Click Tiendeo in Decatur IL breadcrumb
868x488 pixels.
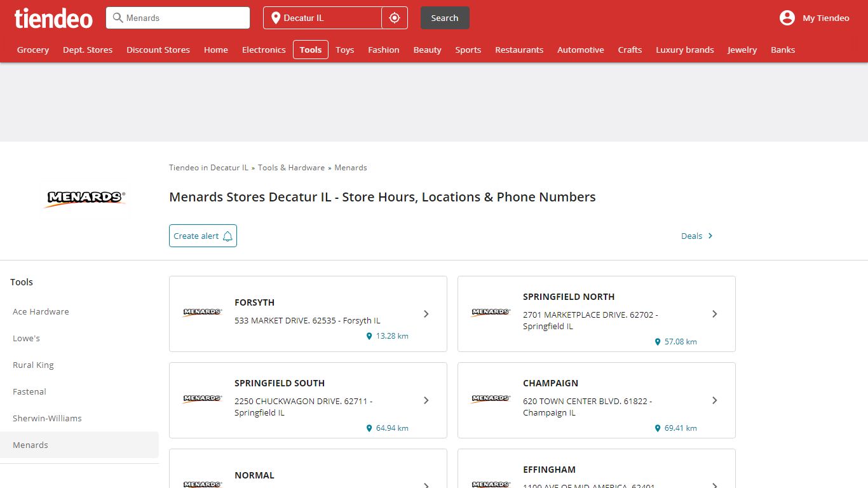208,168
